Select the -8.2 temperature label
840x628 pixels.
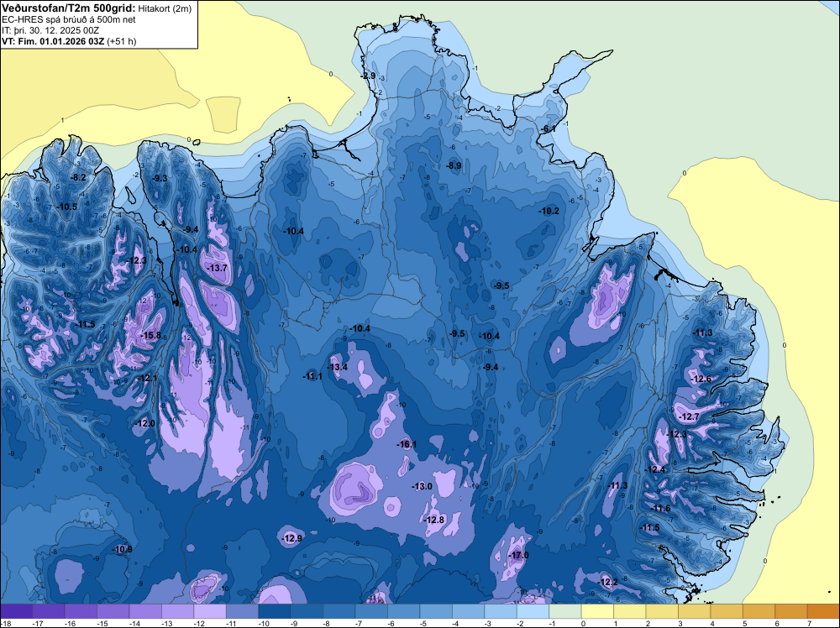pos(78,177)
